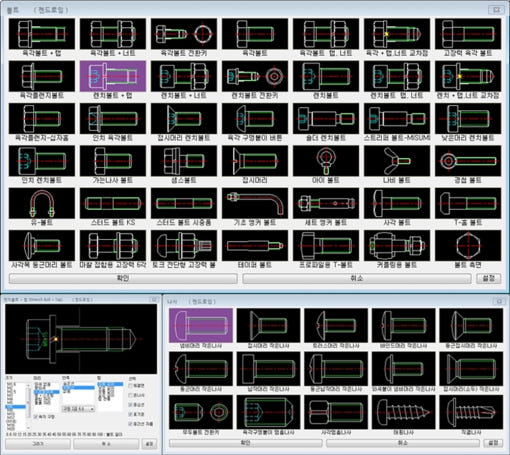Choose the T-홈 볼트 T-slot bolt icon
Image resolution: width=510 pixels, height=455 pixels.
pos(468,203)
